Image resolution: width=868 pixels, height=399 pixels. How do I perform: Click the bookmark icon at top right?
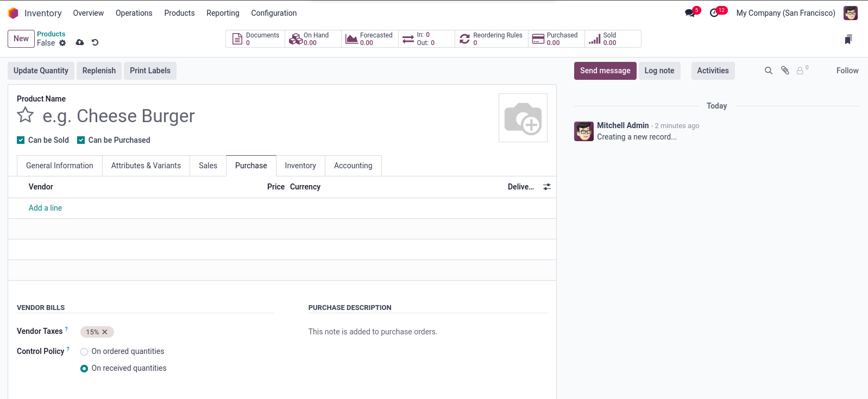click(x=848, y=39)
